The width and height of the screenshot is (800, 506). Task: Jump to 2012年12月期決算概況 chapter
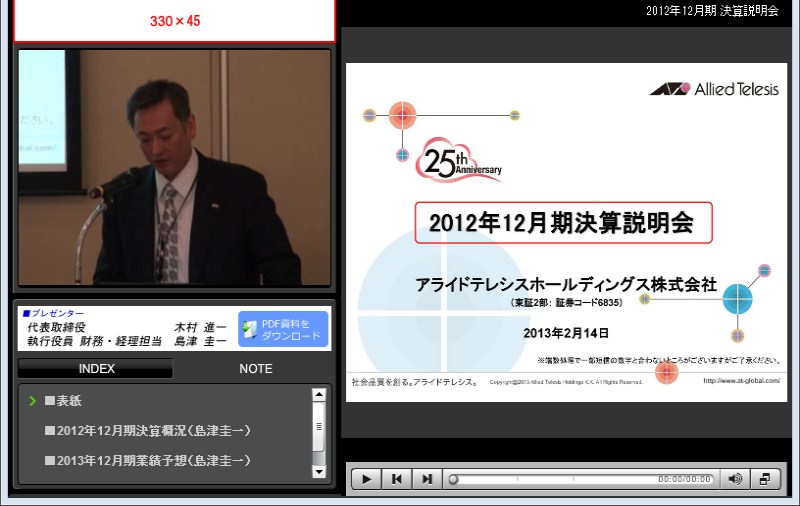[148, 431]
